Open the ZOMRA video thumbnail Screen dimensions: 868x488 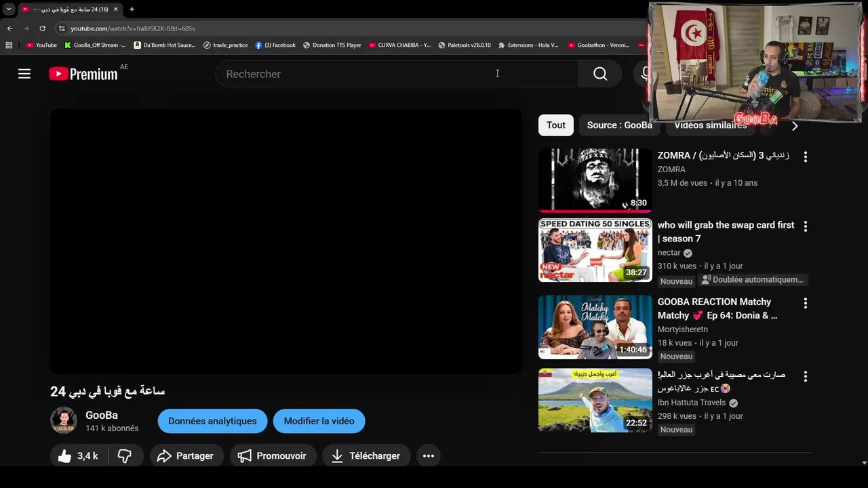[595, 180]
